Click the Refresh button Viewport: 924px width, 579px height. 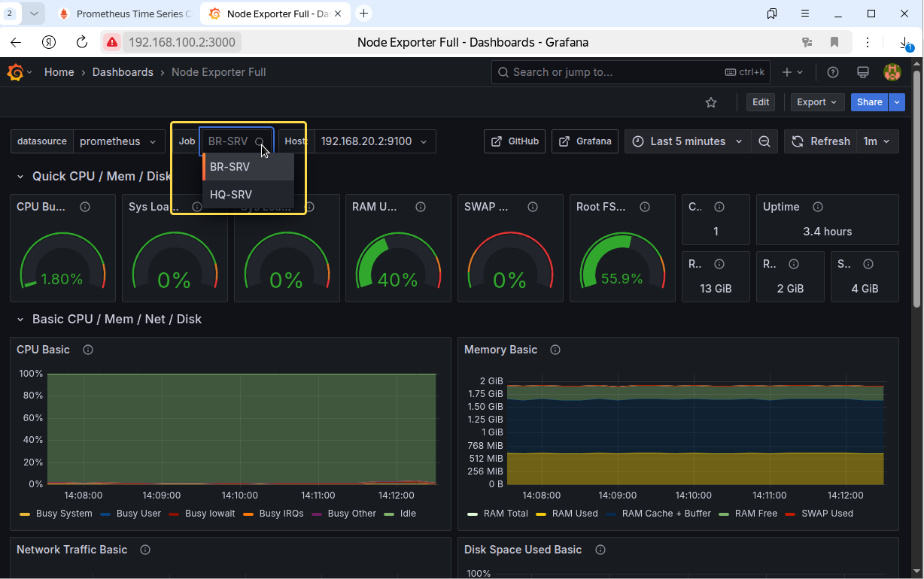820,141
